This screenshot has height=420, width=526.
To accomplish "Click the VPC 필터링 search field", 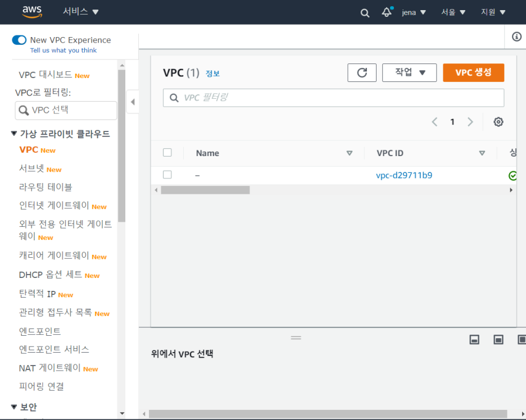I will [x=333, y=98].
